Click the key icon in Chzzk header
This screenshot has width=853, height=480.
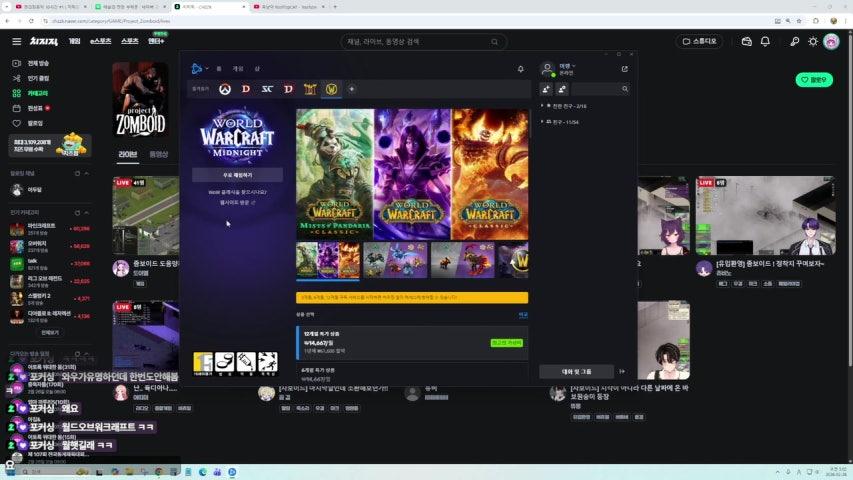coord(795,41)
